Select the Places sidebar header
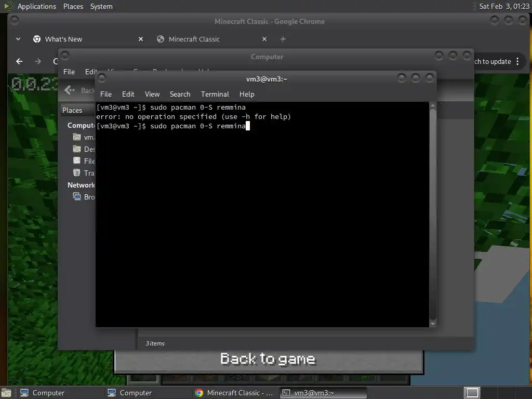Screen dimensions: 532x399 click(72, 110)
